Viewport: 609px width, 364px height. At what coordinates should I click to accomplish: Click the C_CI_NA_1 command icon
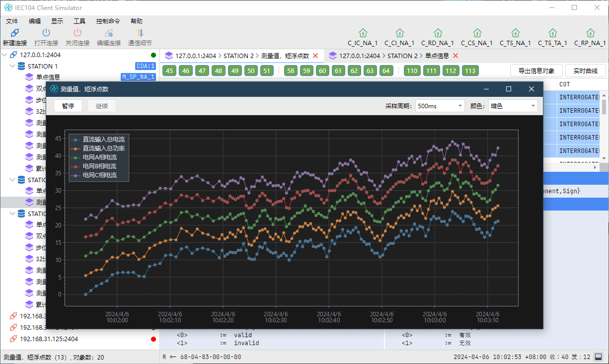(x=399, y=33)
